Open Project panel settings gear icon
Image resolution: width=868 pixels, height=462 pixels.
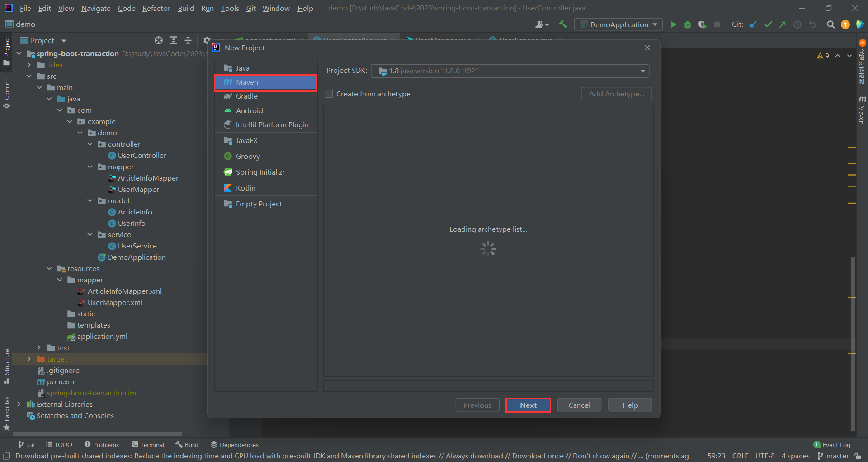207,40
